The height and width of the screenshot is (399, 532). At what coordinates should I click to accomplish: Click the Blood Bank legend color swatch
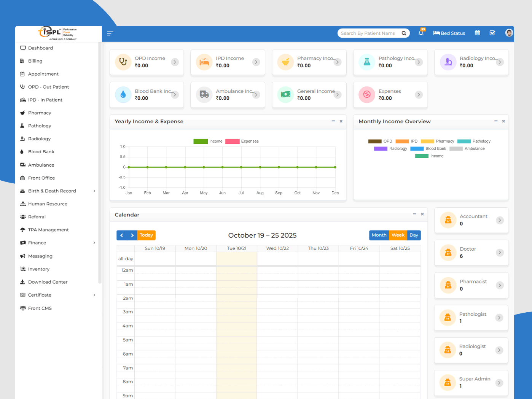417,149
